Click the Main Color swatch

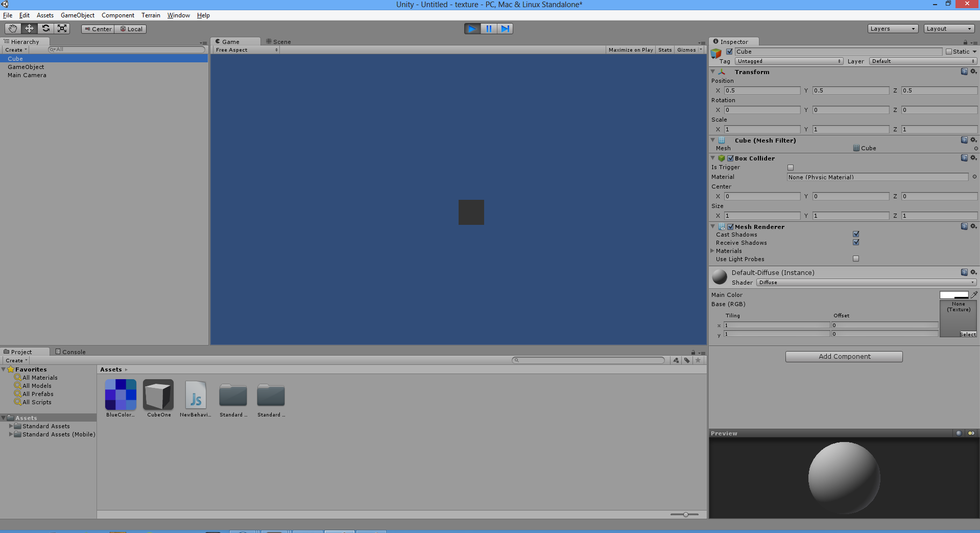tap(954, 295)
